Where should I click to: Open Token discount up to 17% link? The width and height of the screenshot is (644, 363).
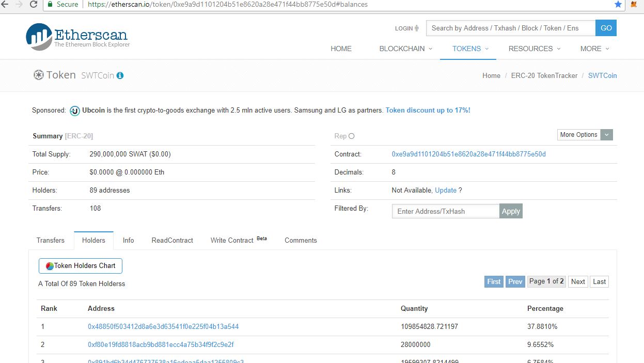(x=428, y=111)
